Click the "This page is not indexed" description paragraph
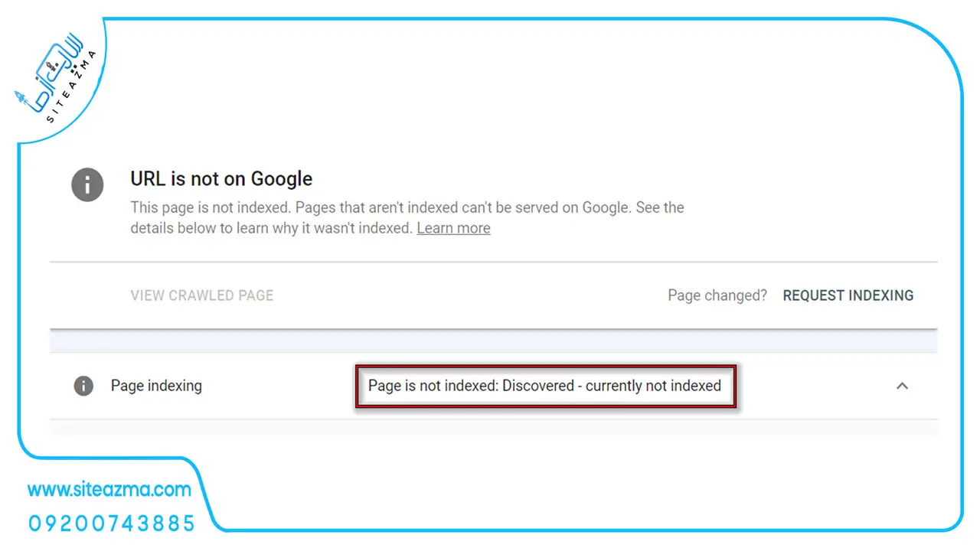 [407, 218]
